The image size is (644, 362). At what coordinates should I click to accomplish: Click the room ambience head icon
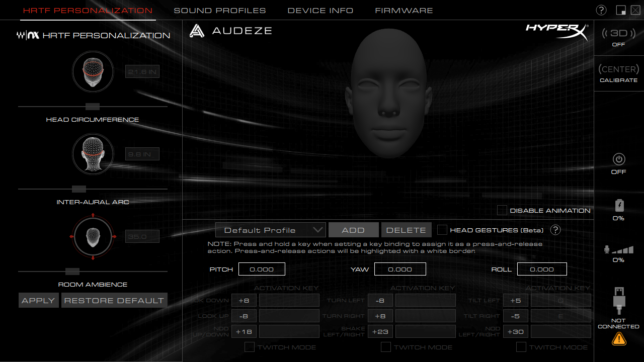pos(93,236)
